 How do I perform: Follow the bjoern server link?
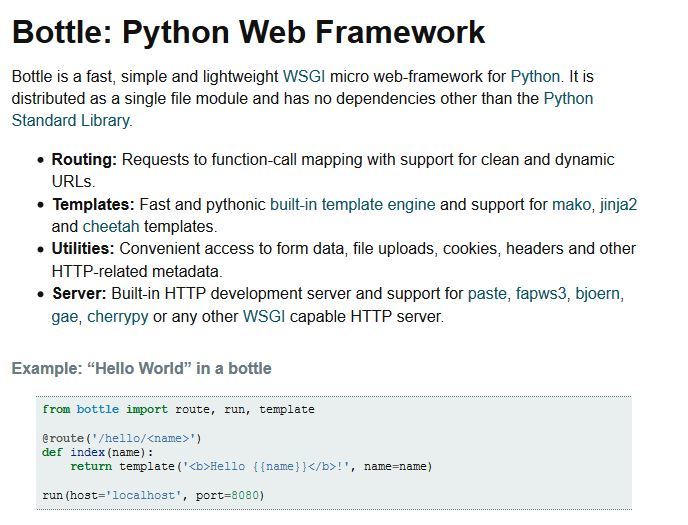598,294
